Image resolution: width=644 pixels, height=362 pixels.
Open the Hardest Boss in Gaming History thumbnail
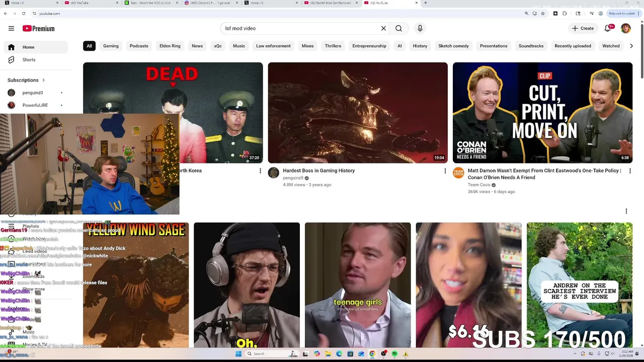358,113
